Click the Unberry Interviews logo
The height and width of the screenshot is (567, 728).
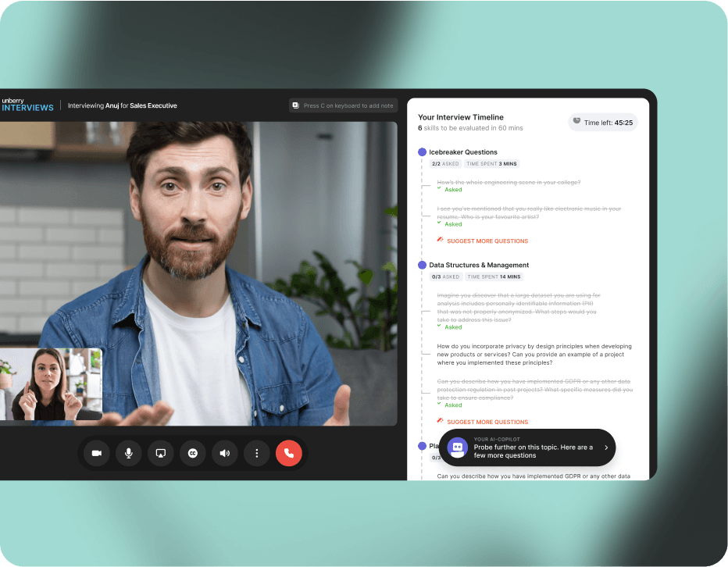click(27, 105)
